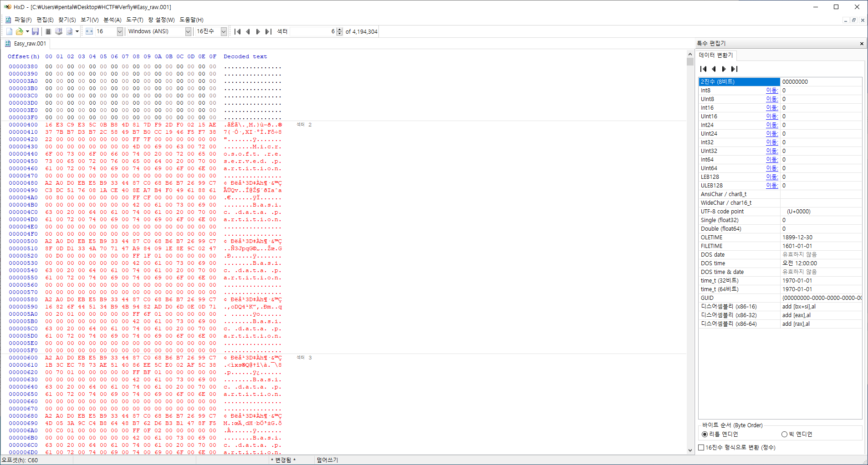
Task: Go to previous byte in data inspector
Action: [x=714, y=69]
